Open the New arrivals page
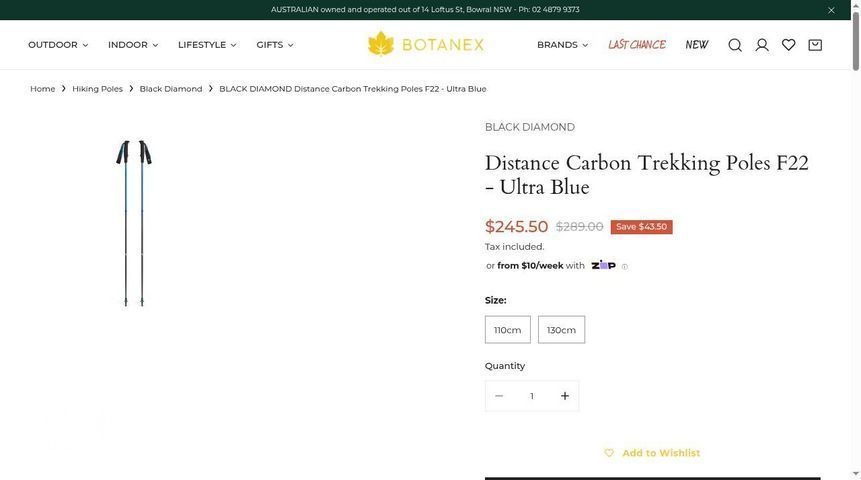861x480 pixels. tap(697, 45)
